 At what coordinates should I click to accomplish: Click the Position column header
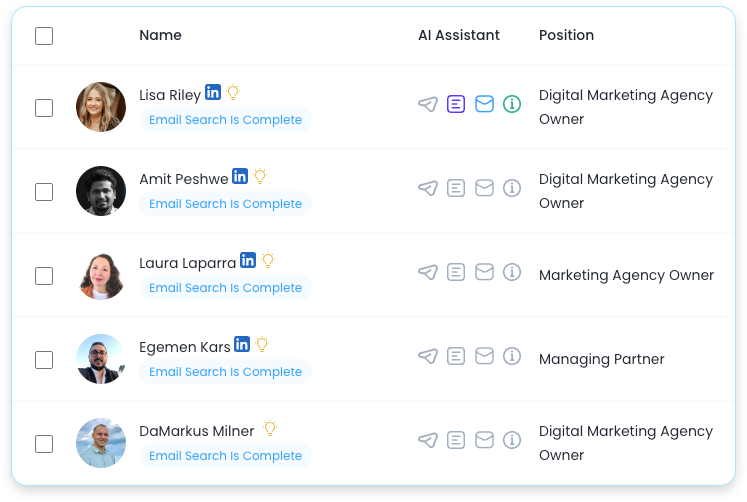[x=566, y=35]
